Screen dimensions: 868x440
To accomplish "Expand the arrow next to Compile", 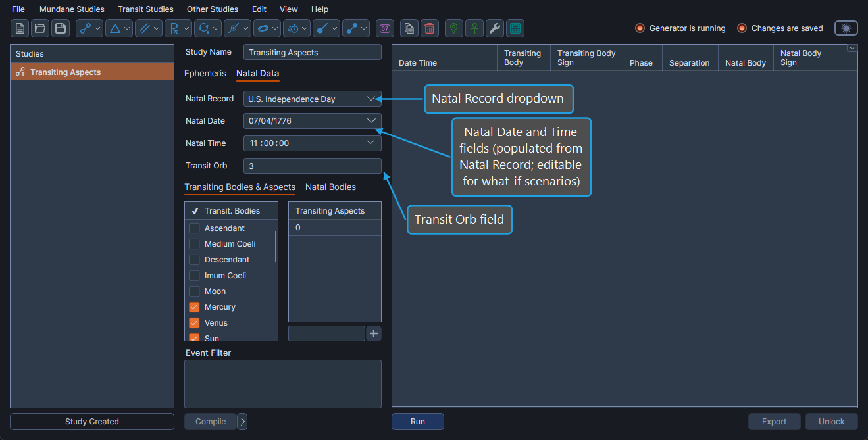I will [x=242, y=422].
